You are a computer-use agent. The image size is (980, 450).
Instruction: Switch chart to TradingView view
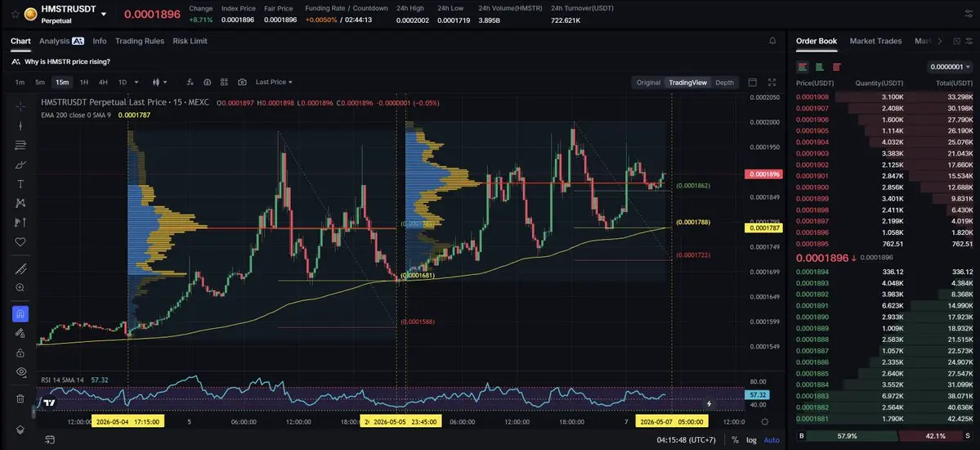click(687, 83)
